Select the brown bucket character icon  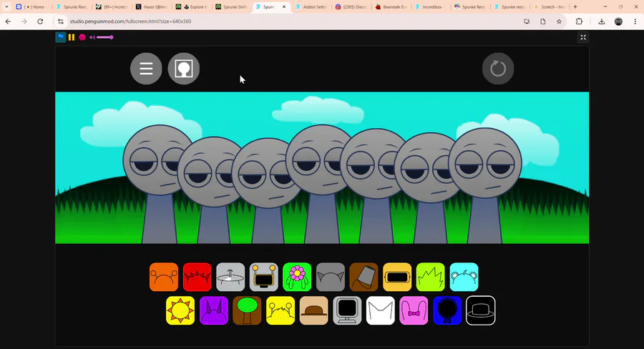(364, 277)
